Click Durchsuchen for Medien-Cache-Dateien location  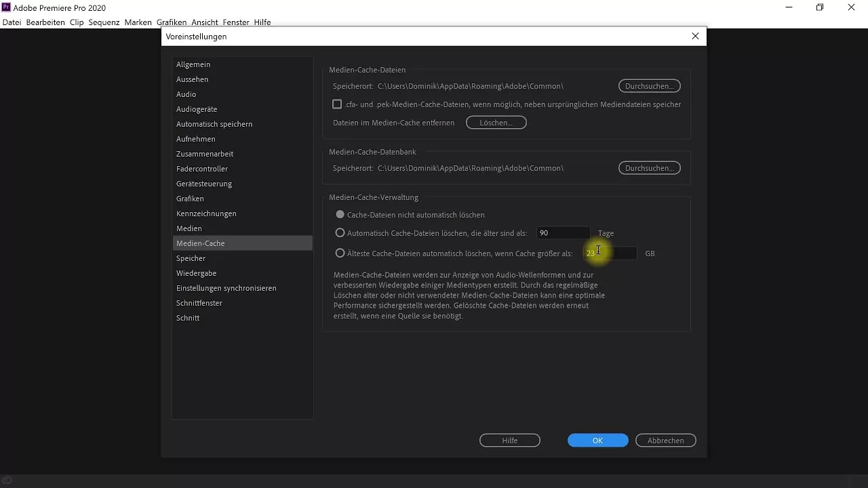(649, 85)
